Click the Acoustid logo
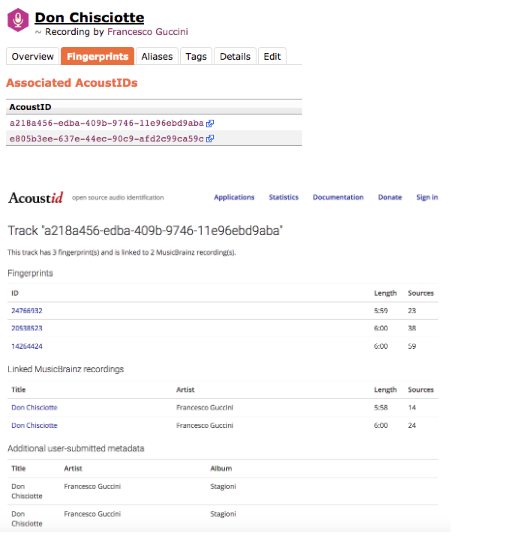This screenshot has width=515, height=544. (x=36, y=198)
